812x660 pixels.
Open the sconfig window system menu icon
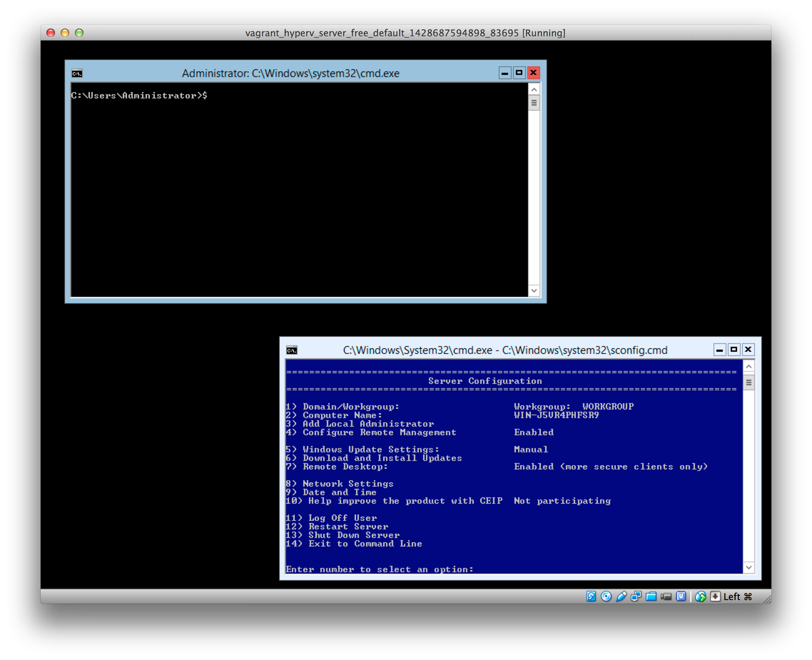pos(292,350)
